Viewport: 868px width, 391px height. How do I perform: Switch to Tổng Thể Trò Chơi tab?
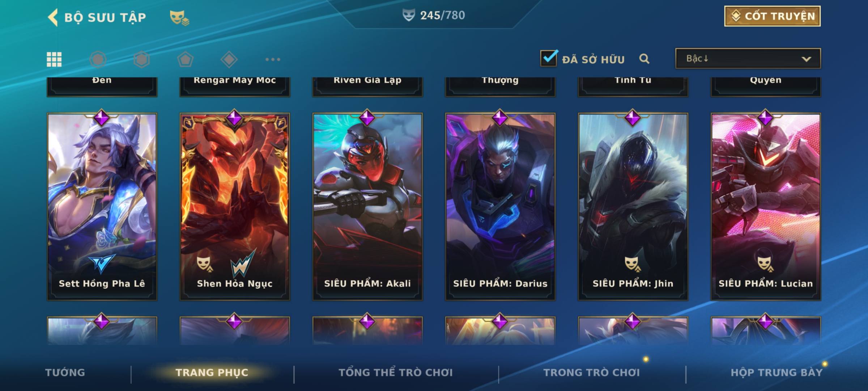click(396, 373)
